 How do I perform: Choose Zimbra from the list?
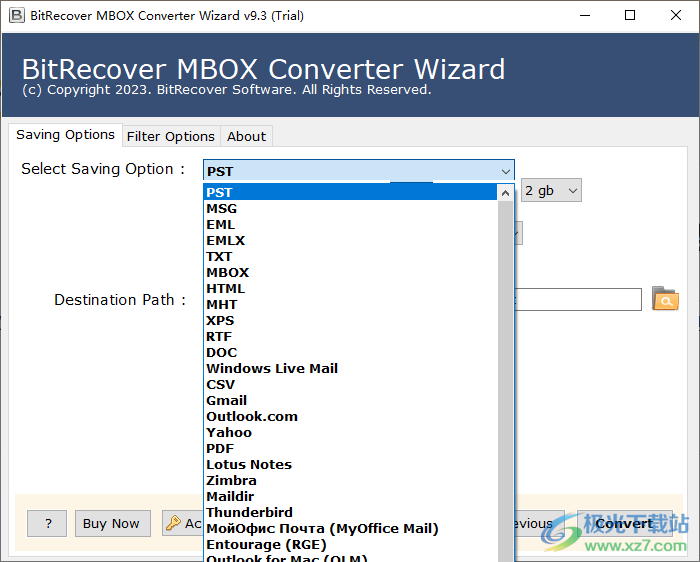click(x=350, y=481)
